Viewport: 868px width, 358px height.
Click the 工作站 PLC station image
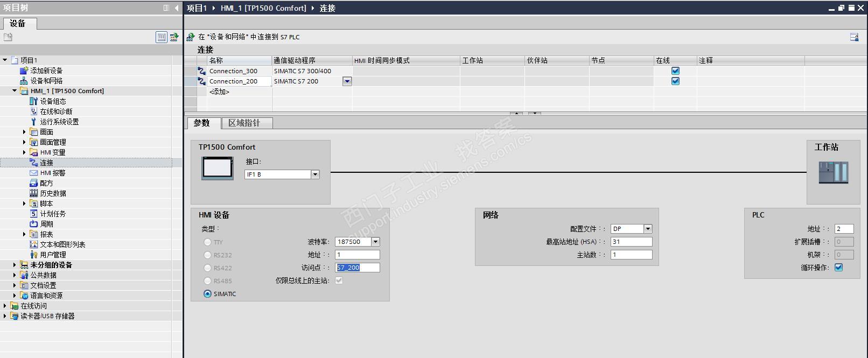coord(833,173)
